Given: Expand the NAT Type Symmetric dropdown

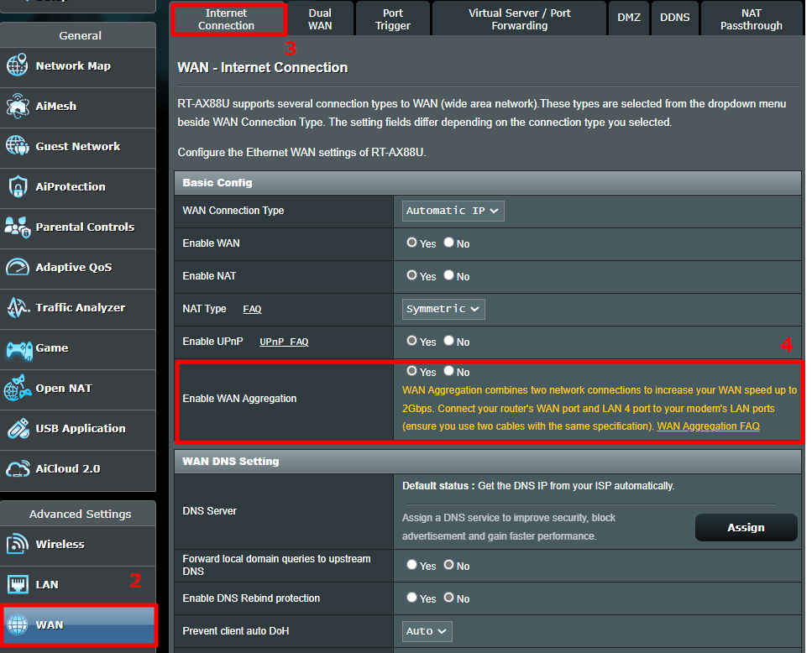Looking at the screenshot, I should [443, 309].
